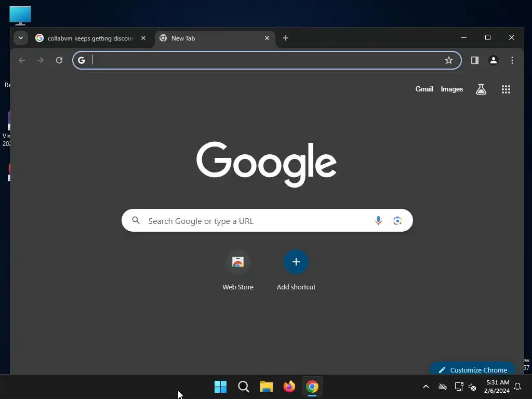Open the Images link
The height and width of the screenshot is (399, 532).
[451, 89]
